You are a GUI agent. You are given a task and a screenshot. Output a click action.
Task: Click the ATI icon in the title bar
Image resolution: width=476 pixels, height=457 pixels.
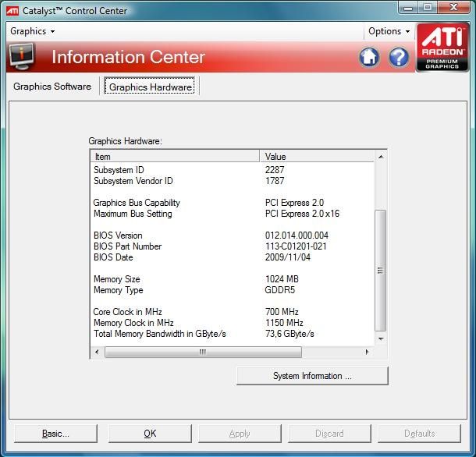13,11
